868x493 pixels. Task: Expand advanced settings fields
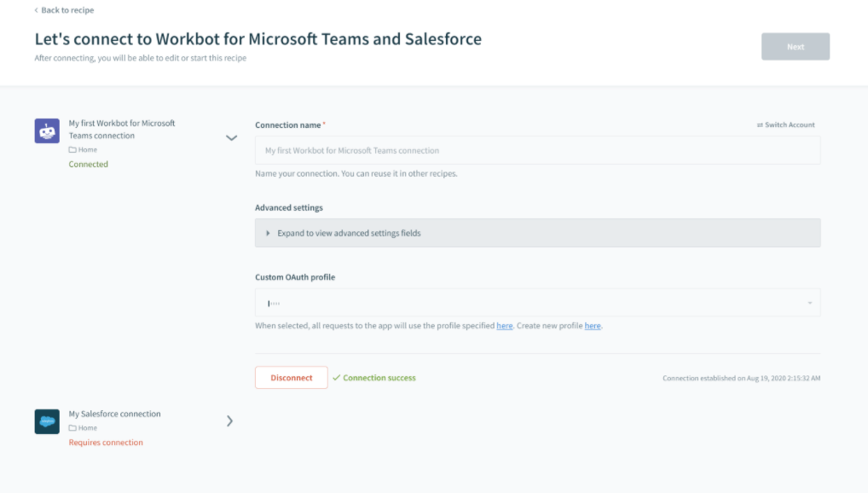point(537,232)
